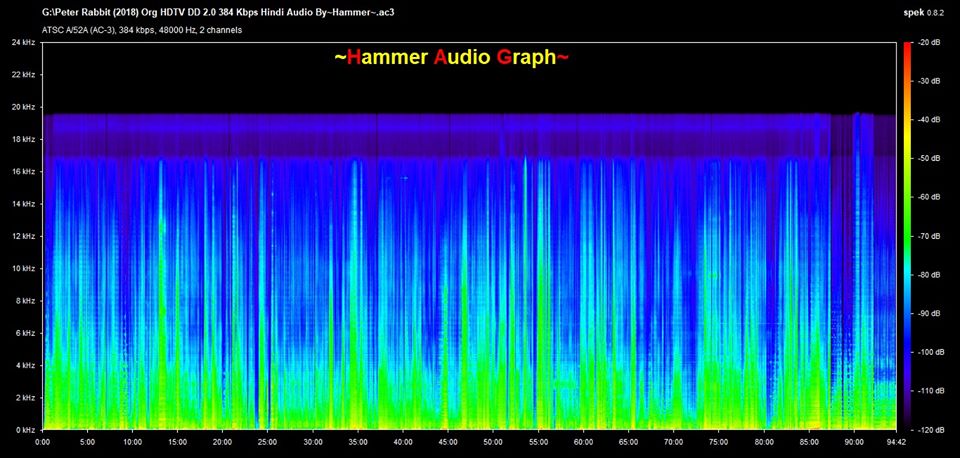Click the 35:00 time axis label
This screenshot has height=458, width=960.
coord(358,441)
